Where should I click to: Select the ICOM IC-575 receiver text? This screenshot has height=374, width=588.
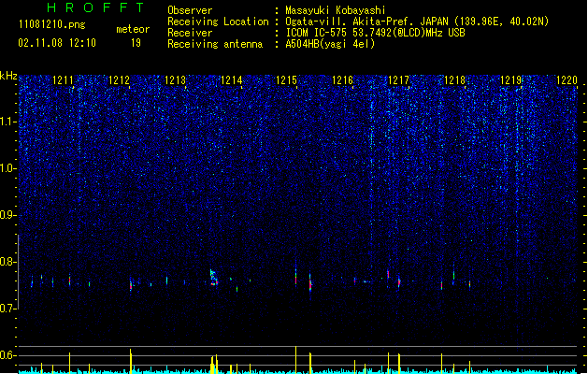[x=375, y=33]
